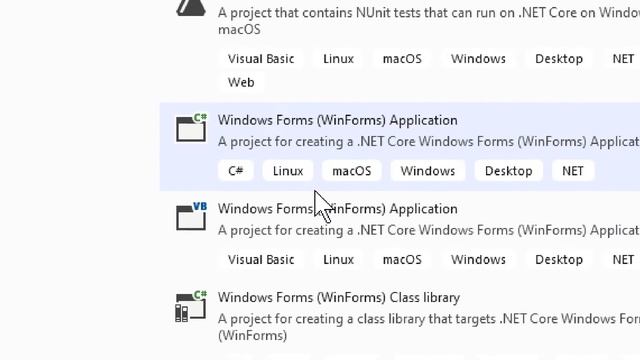Click the C# WinForms Application description line
This screenshot has width=640, height=360.
429,142
